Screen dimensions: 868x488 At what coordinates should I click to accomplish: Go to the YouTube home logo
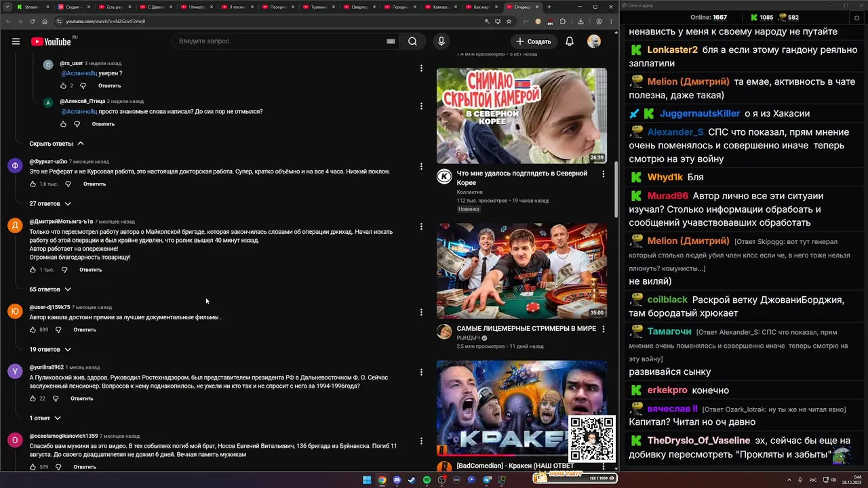coord(51,41)
